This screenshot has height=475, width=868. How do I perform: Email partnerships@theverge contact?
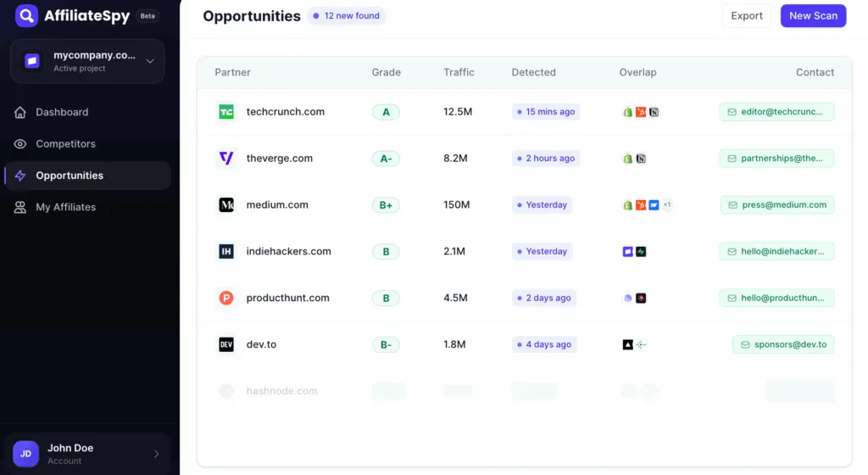point(776,159)
